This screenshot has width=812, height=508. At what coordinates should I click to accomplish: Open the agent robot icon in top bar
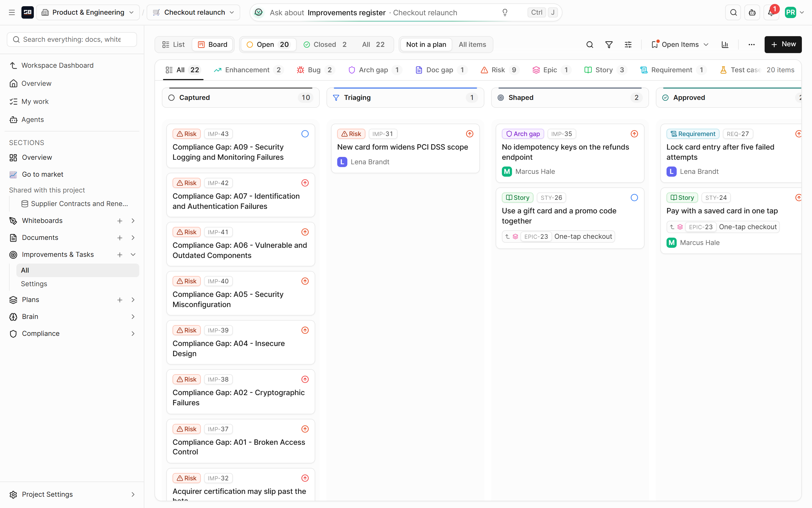point(752,12)
